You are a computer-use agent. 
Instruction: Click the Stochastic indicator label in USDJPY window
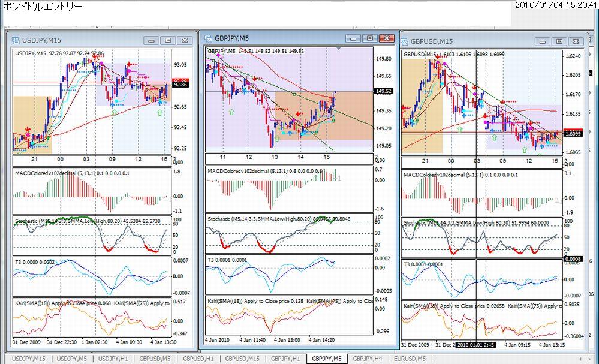pyautogui.click(x=88, y=221)
